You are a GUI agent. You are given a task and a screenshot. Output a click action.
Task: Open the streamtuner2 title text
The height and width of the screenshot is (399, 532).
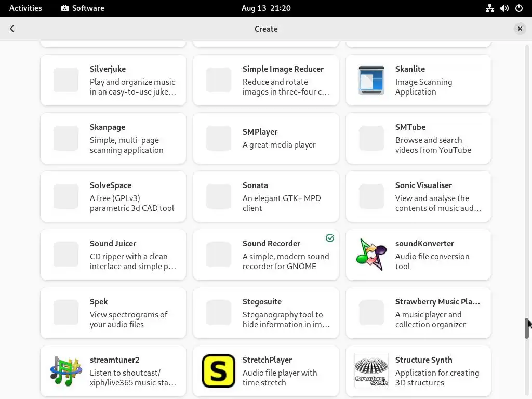[x=114, y=360]
